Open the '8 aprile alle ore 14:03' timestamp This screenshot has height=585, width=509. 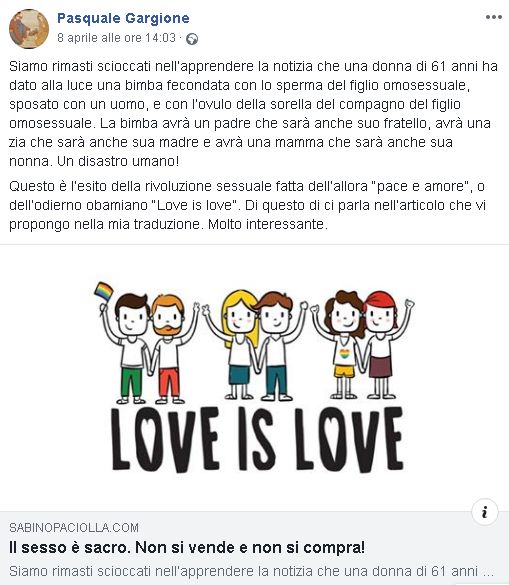pyautogui.click(x=116, y=38)
